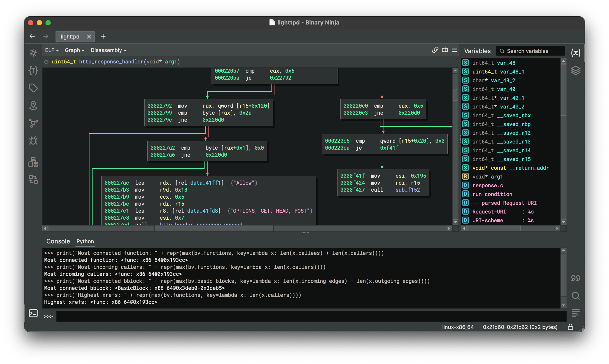
Task: Toggle the split pane view icon
Action: pos(445,50)
